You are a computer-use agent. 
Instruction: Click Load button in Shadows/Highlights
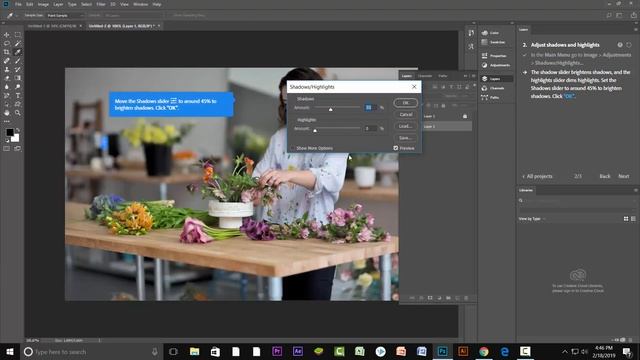406,126
